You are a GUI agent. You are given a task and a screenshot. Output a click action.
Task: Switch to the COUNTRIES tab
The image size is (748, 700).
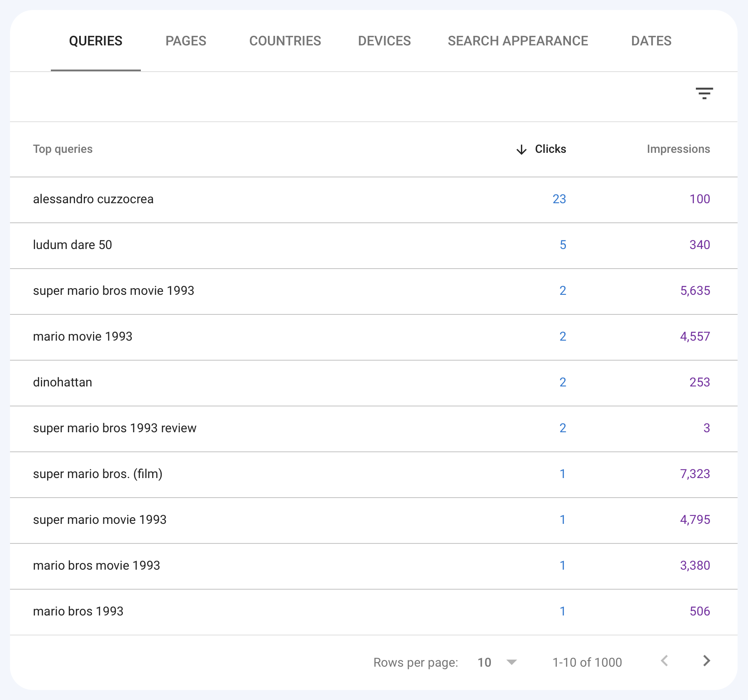pyautogui.click(x=285, y=40)
